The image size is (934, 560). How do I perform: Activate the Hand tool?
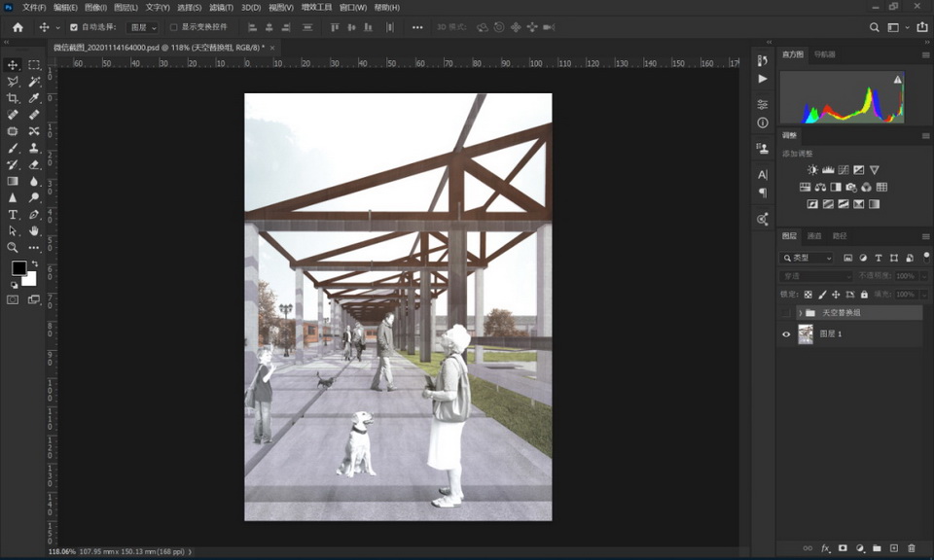pos(34,230)
